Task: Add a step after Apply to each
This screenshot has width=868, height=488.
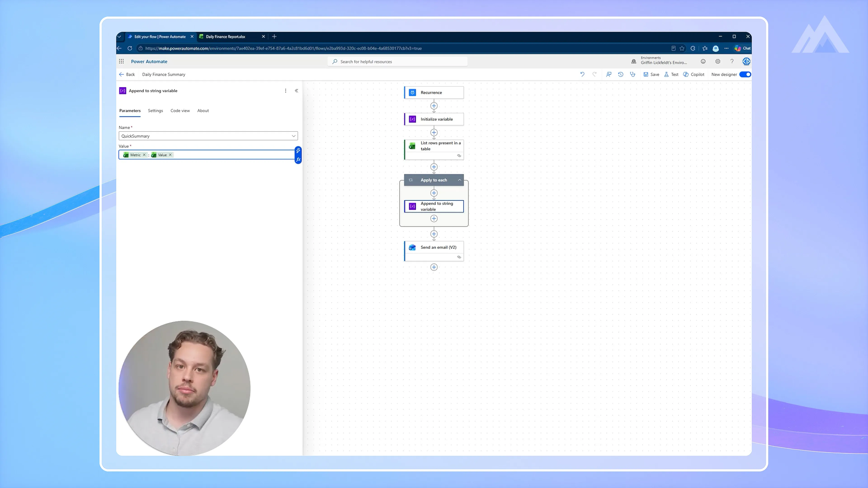Action: tap(434, 234)
